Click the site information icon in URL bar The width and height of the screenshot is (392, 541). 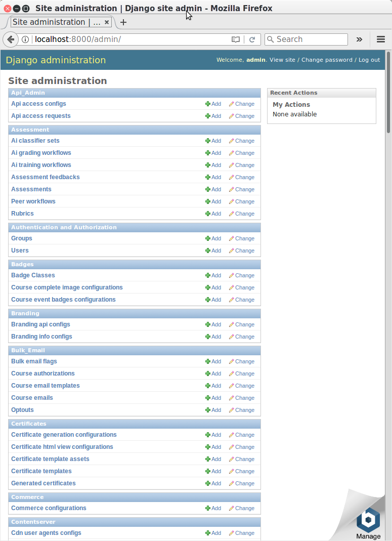coord(25,39)
